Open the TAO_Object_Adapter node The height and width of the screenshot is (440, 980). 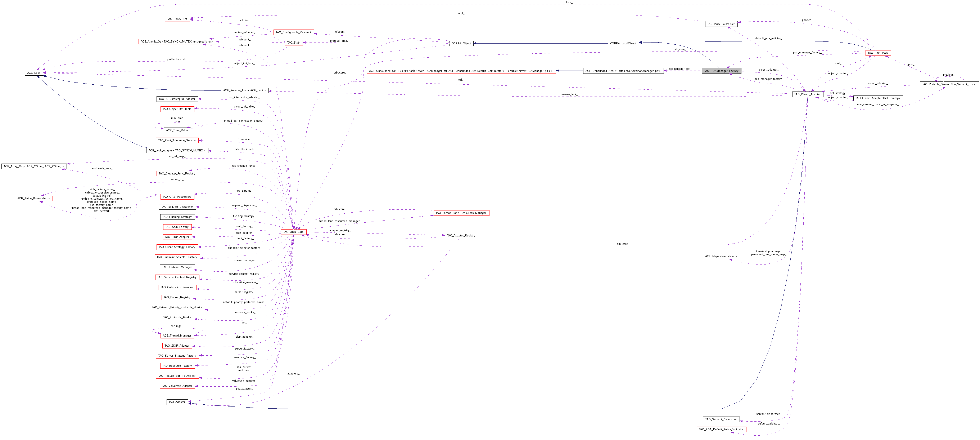[807, 94]
